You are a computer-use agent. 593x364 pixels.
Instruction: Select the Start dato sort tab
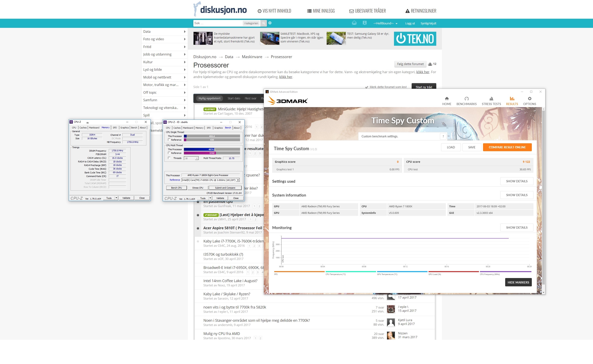tap(234, 98)
